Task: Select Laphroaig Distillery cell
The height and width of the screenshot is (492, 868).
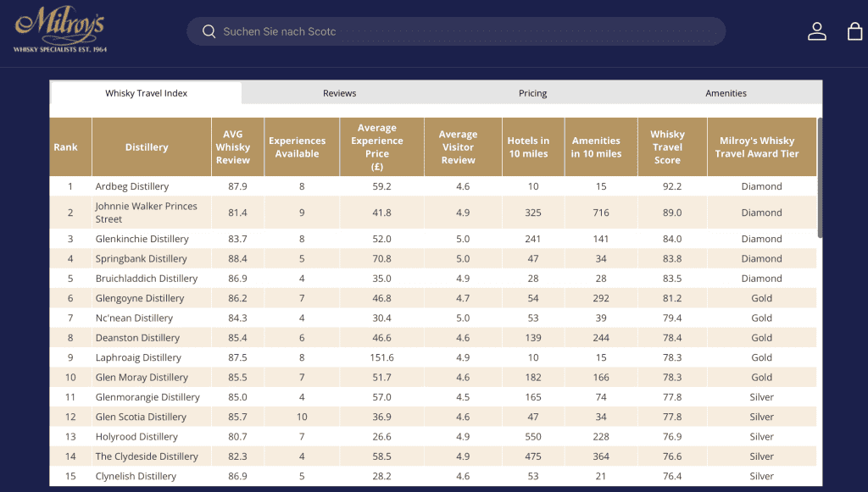Action: coord(151,357)
